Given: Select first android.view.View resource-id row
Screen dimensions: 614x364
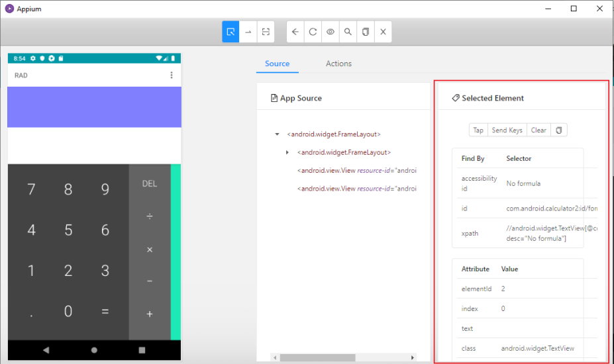Looking at the screenshot, I should (x=357, y=170).
